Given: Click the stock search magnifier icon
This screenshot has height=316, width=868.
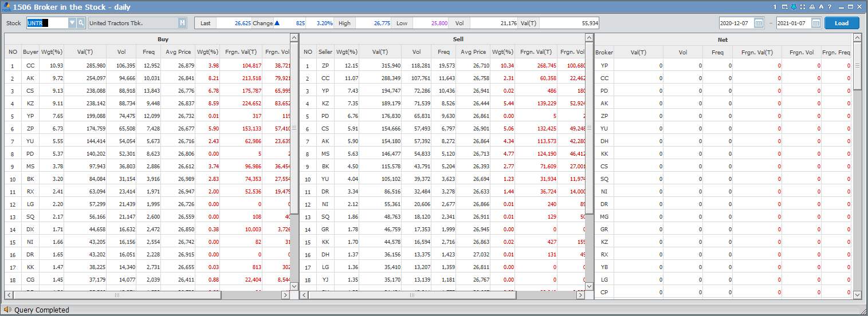Looking at the screenshot, I should tap(81, 23).
